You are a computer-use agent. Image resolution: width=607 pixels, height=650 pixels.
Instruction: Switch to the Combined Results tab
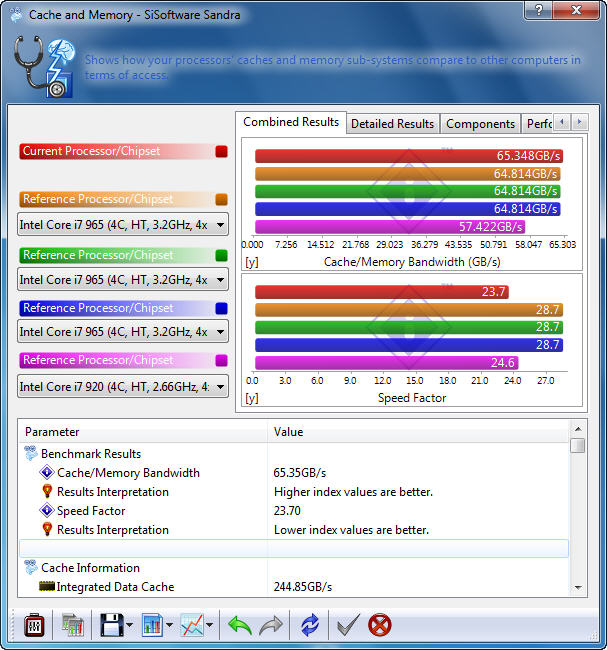pyautogui.click(x=291, y=122)
